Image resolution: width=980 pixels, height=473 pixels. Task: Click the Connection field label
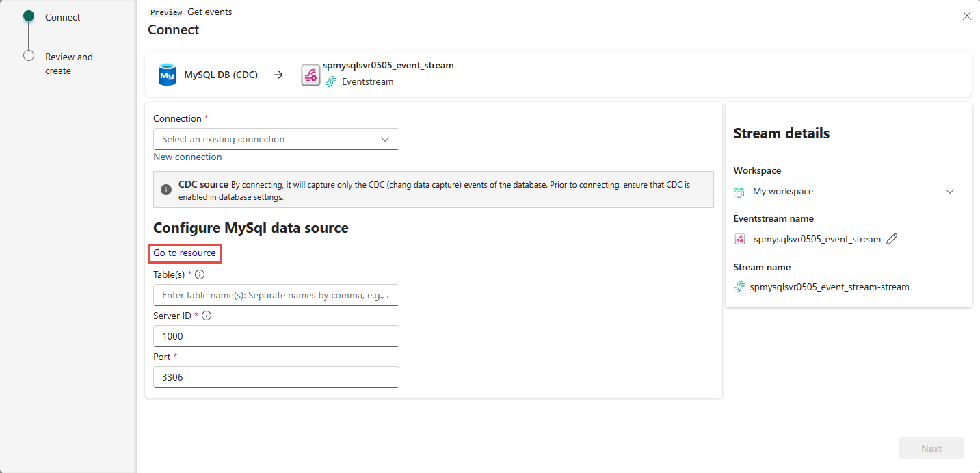(178, 118)
